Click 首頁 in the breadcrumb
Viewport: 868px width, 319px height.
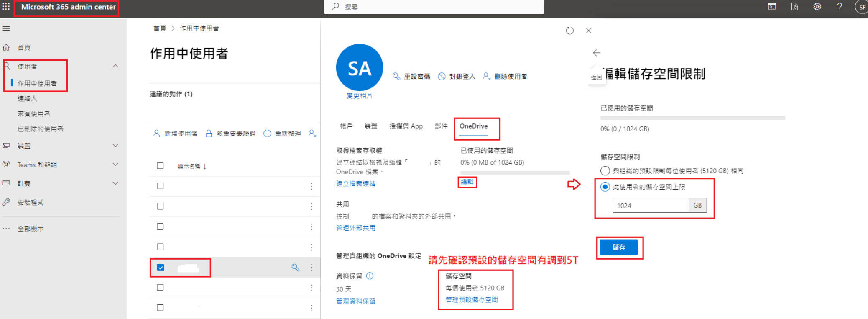click(x=160, y=28)
